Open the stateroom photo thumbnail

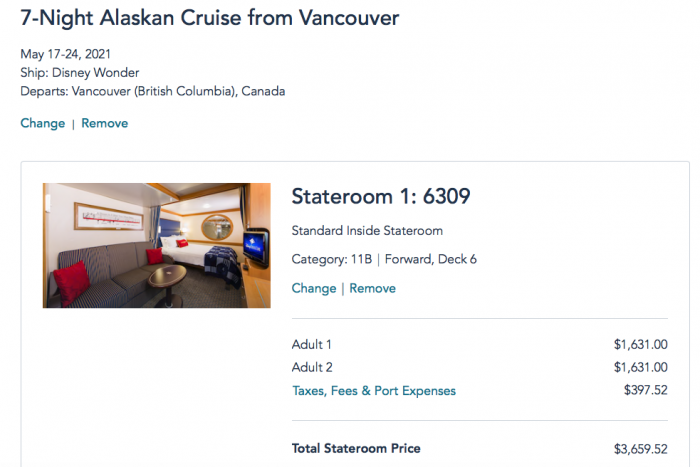[157, 245]
